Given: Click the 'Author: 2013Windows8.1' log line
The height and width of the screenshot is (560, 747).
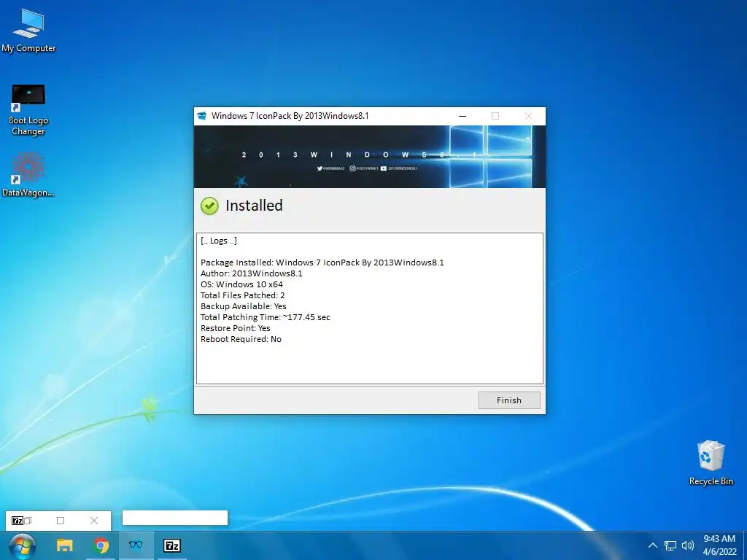Looking at the screenshot, I should [x=252, y=273].
